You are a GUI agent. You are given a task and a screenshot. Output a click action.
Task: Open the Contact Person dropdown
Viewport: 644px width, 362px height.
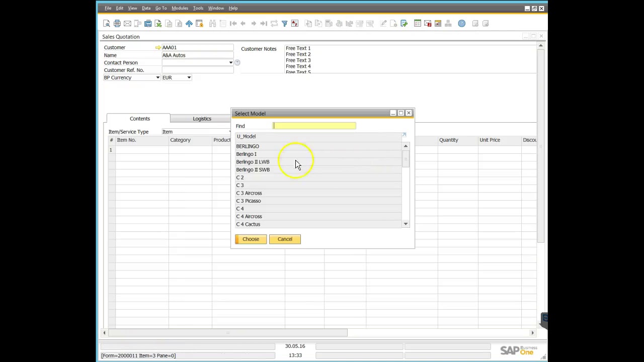click(230, 63)
